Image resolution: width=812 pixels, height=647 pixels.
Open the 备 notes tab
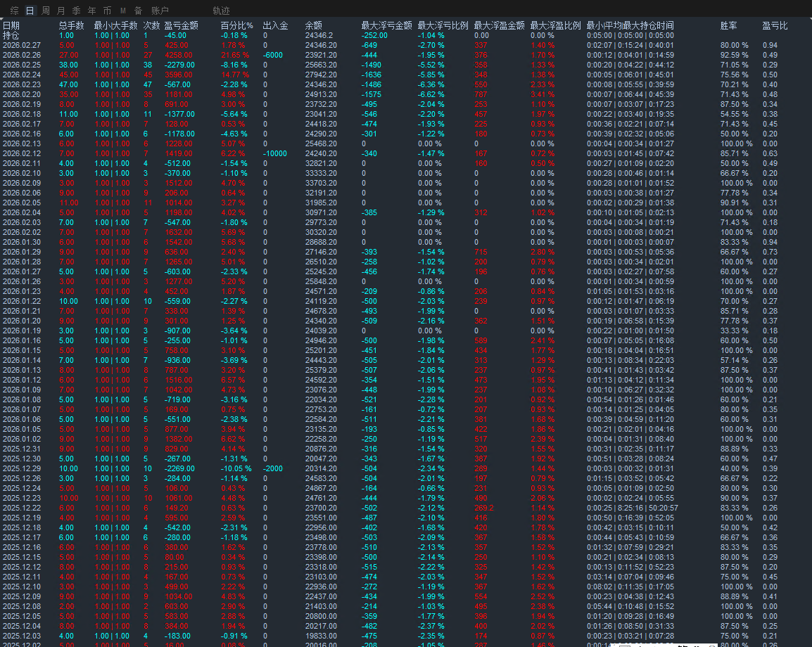click(x=139, y=11)
